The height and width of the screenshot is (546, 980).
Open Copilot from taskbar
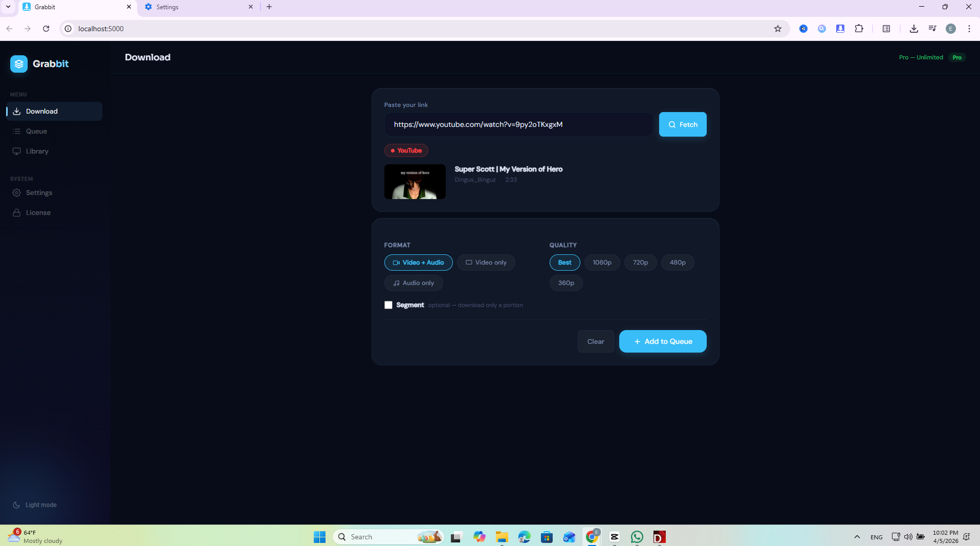coord(480,537)
